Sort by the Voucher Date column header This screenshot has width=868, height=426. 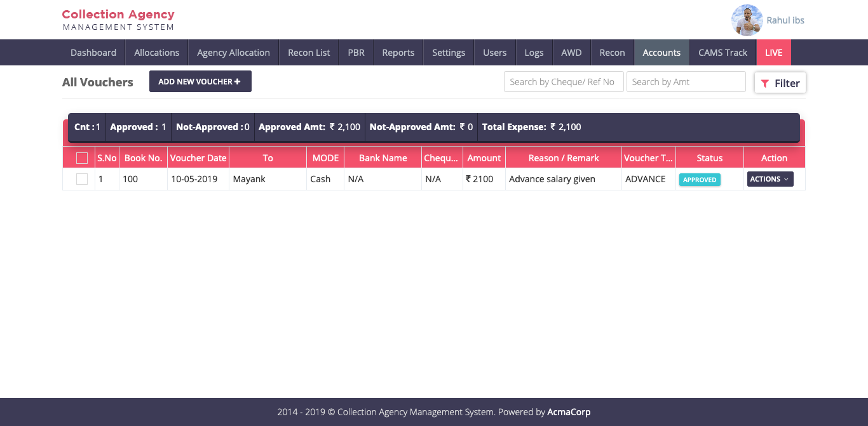198,158
